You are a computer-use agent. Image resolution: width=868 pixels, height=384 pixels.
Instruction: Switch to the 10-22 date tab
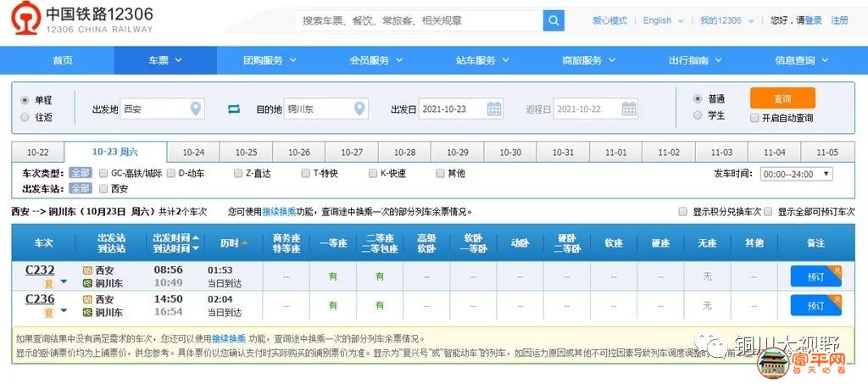[x=37, y=153]
